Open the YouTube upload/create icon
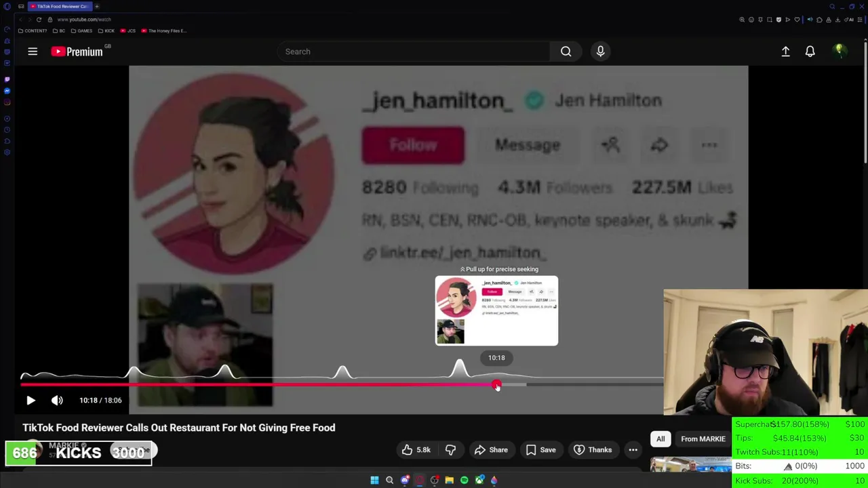Screen dimensions: 868x488 [785, 52]
